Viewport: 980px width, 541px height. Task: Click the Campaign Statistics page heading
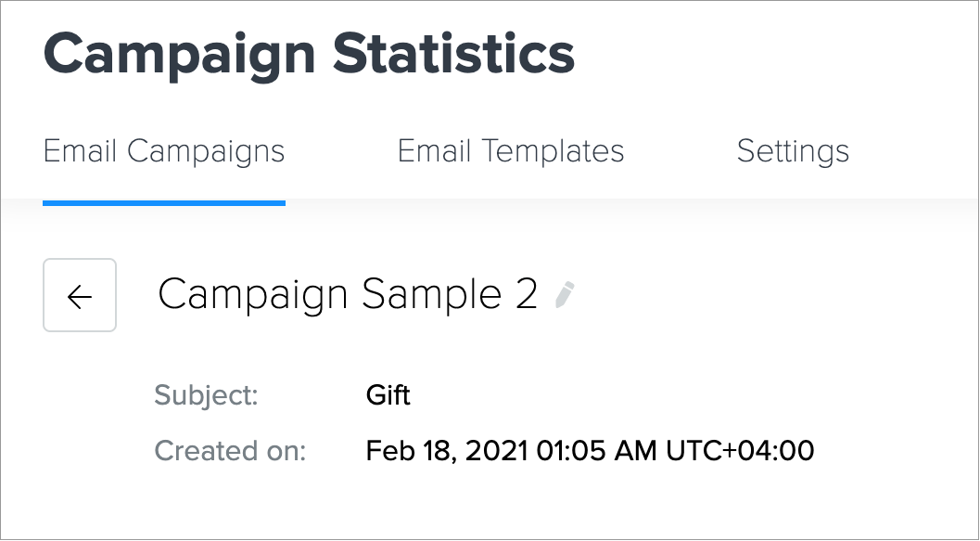[x=309, y=54]
